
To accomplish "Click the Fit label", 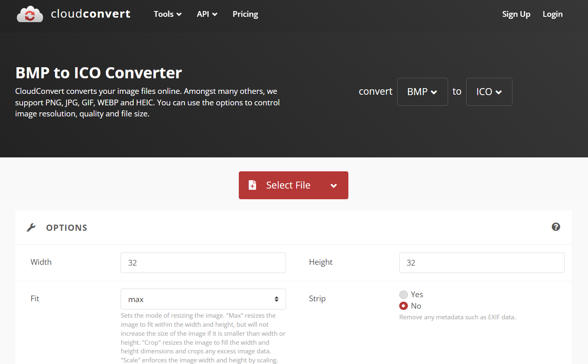I will 35,299.
